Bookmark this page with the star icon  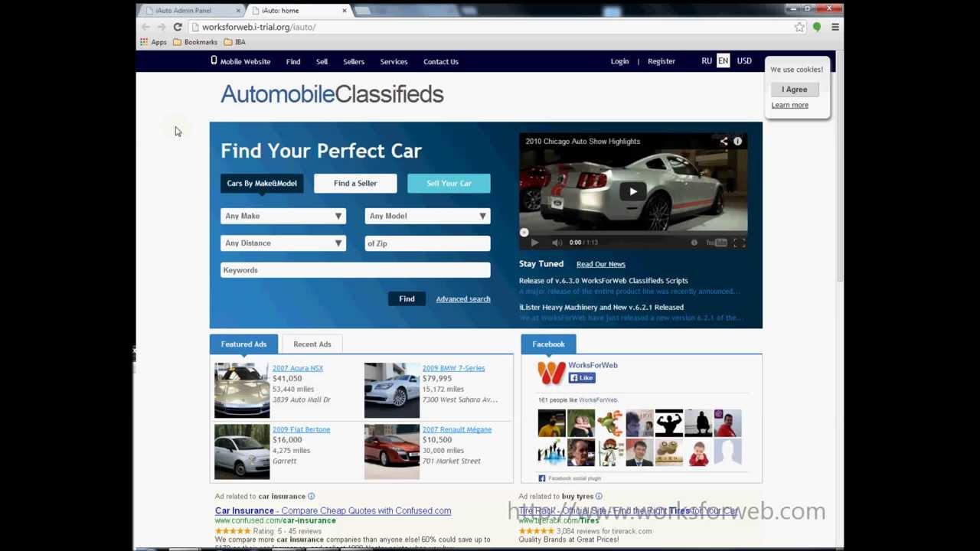coord(799,27)
